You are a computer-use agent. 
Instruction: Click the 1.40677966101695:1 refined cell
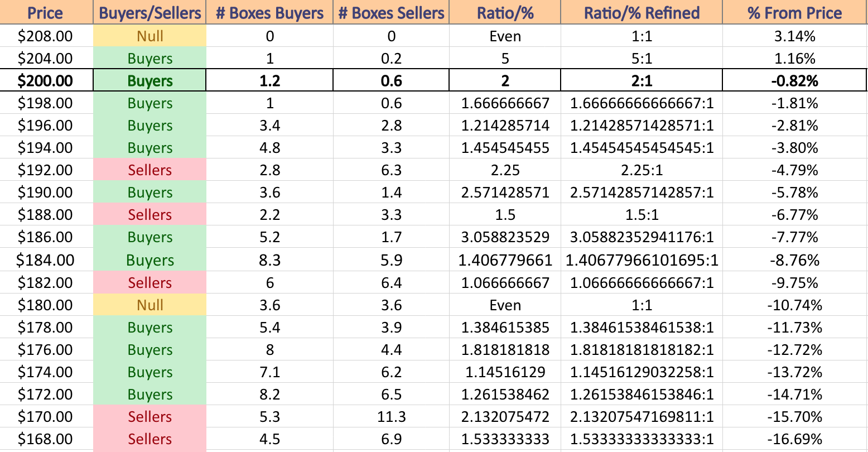click(x=642, y=260)
